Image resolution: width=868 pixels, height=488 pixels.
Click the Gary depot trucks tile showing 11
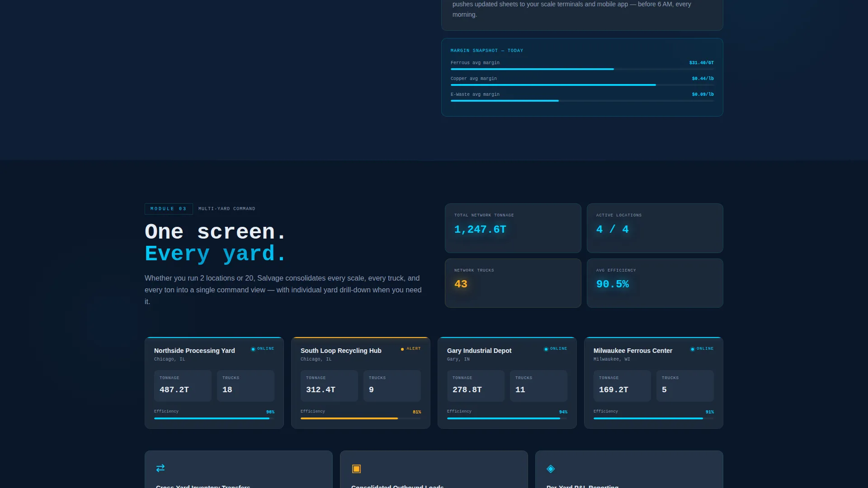pos(538,386)
